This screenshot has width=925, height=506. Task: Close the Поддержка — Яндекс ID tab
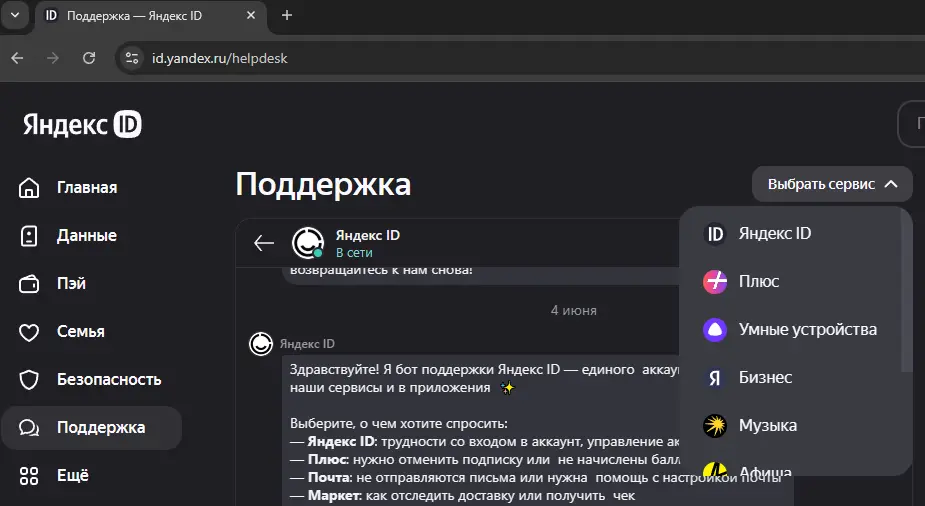[x=251, y=15]
